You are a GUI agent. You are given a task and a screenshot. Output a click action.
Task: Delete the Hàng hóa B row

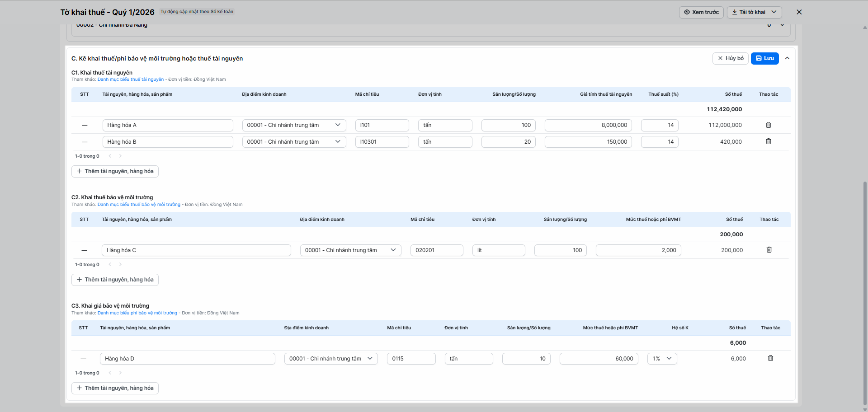[768, 141]
